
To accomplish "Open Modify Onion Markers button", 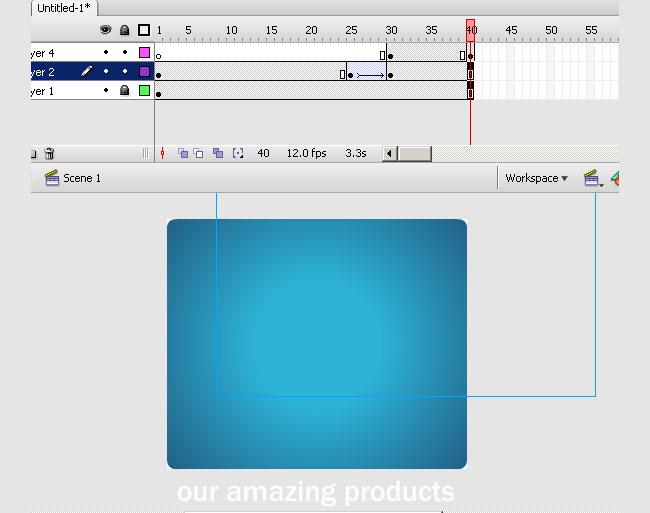I will (238, 153).
